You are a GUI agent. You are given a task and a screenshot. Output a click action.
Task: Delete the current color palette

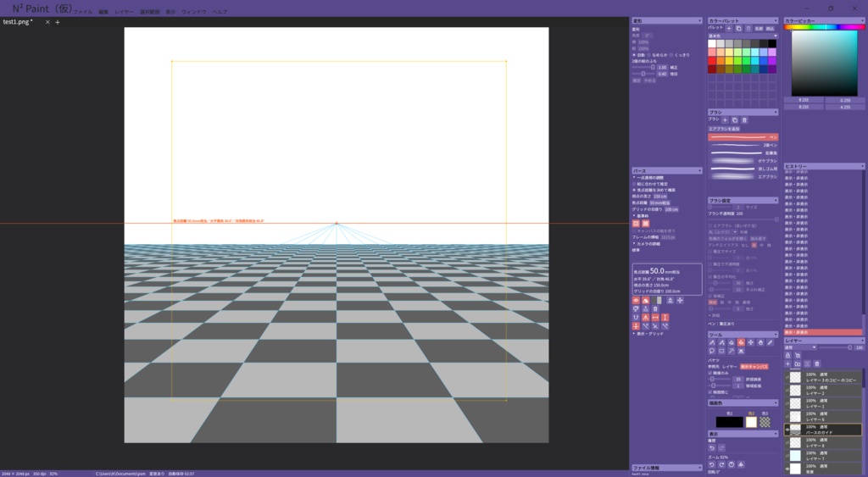(748, 28)
